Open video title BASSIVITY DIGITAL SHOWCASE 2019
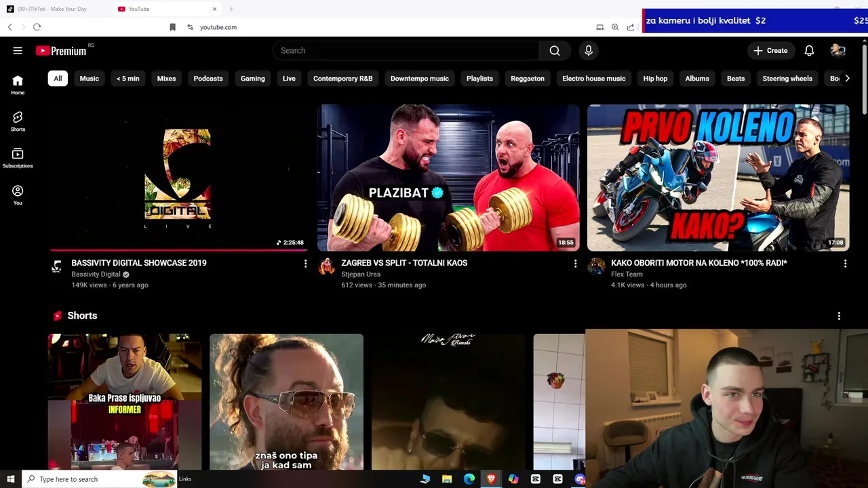This screenshot has height=488, width=868. [139, 263]
